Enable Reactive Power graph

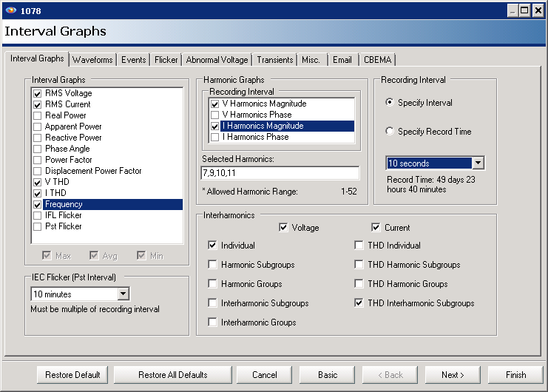pyautogui.click(x=38, y=138)
